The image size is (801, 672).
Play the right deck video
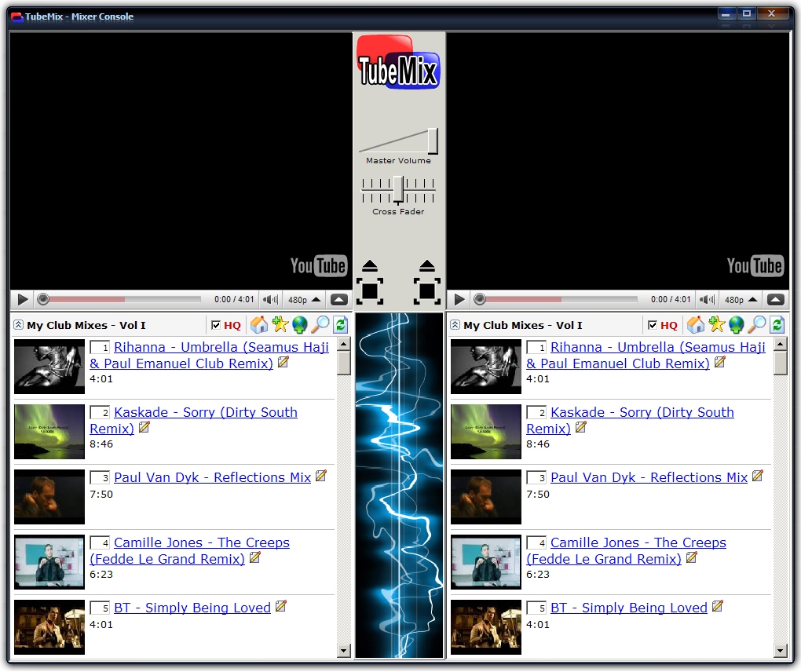coord(459,299)
